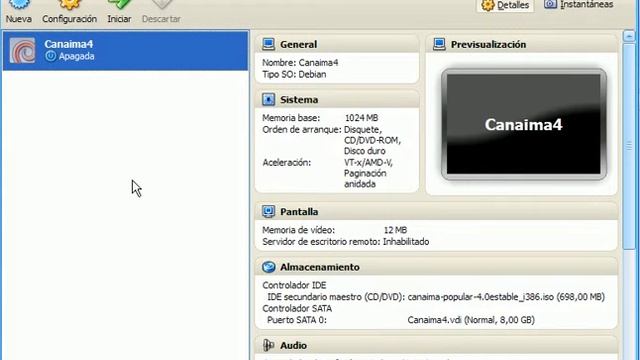Switch to the Detalles view

tap(505, 5)
